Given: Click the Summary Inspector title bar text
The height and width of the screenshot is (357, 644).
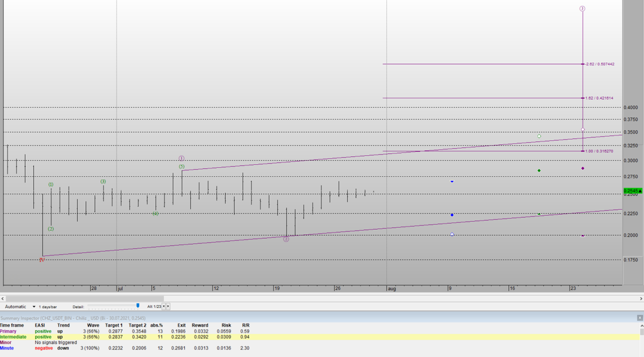Looking at the screenshot, I should (x=73, y=318).
